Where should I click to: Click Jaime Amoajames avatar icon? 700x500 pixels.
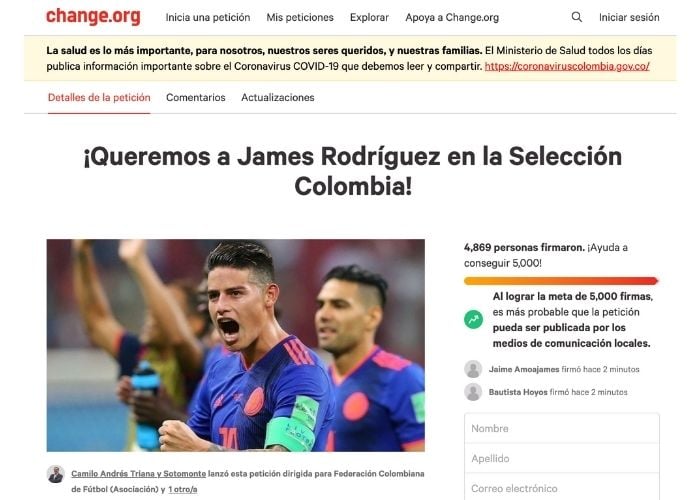tap(473, 369)
